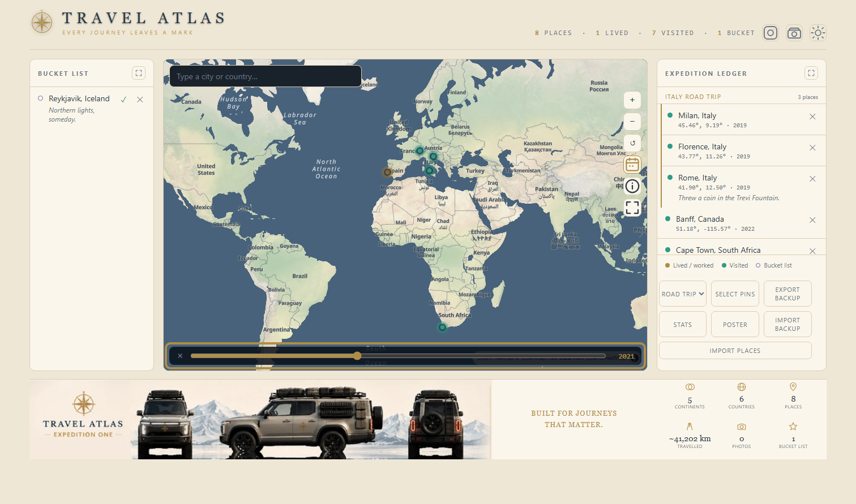Click the Reykjavik, Iceland bucket entry

click(91, 109)
